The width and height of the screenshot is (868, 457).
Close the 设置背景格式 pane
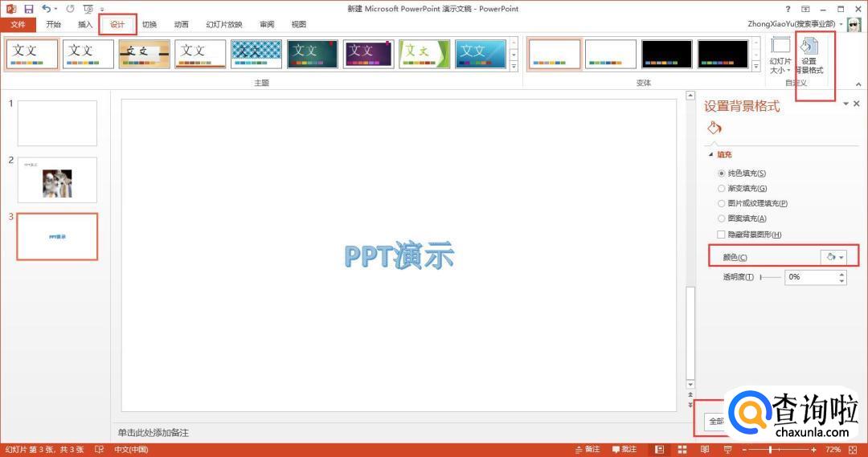tap(857, 104)
